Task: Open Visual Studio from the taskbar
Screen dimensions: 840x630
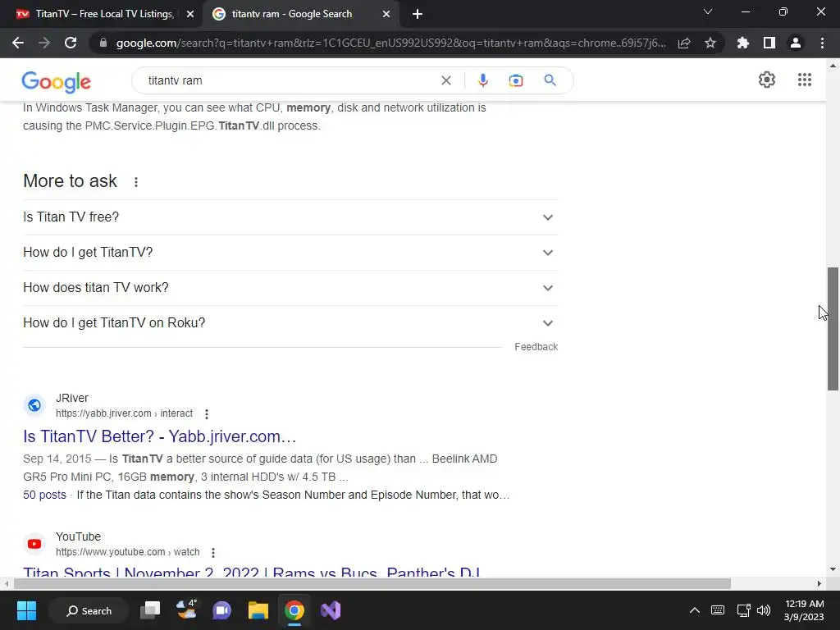Action: 331,610
